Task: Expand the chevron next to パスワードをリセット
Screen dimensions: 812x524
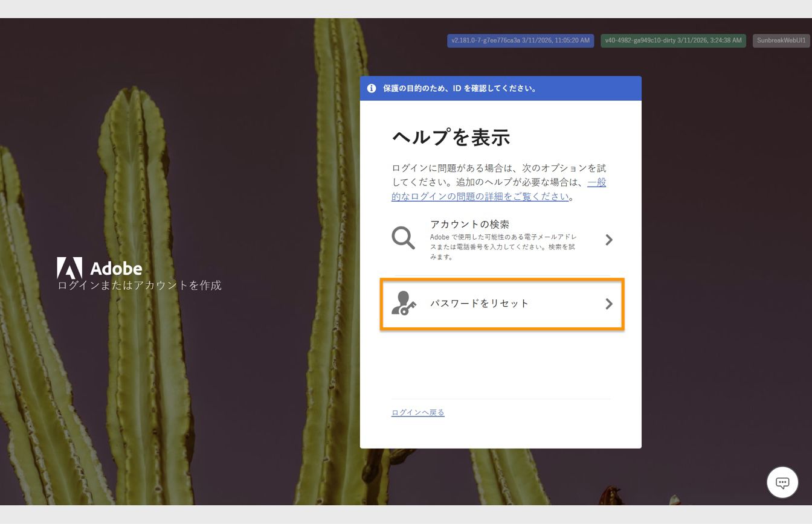Action: [x=609, y=304]
